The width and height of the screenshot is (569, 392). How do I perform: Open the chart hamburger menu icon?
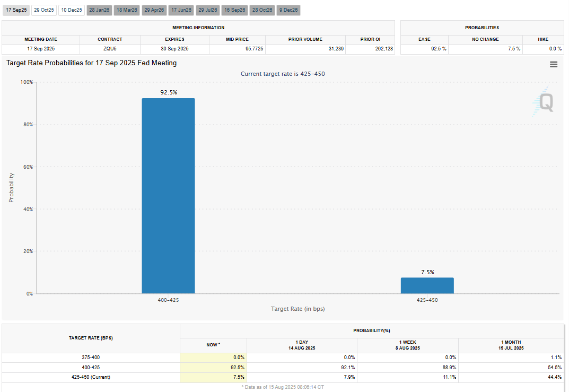click(x=554, y=64)
